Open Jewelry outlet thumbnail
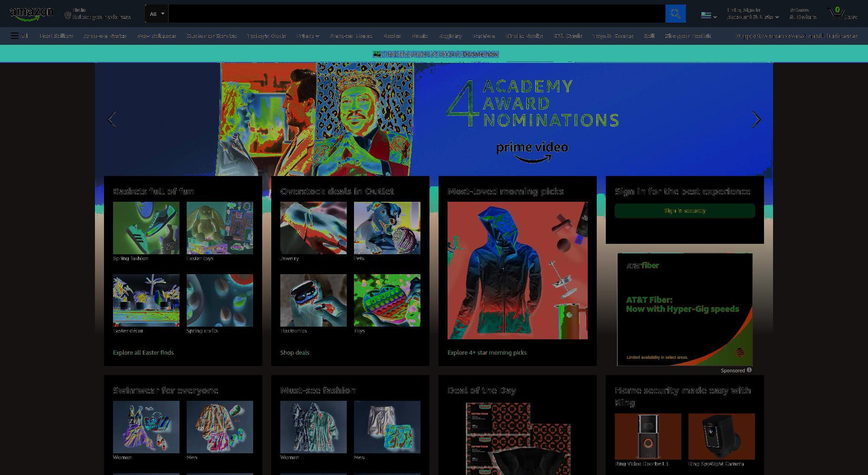 [313, 228]
